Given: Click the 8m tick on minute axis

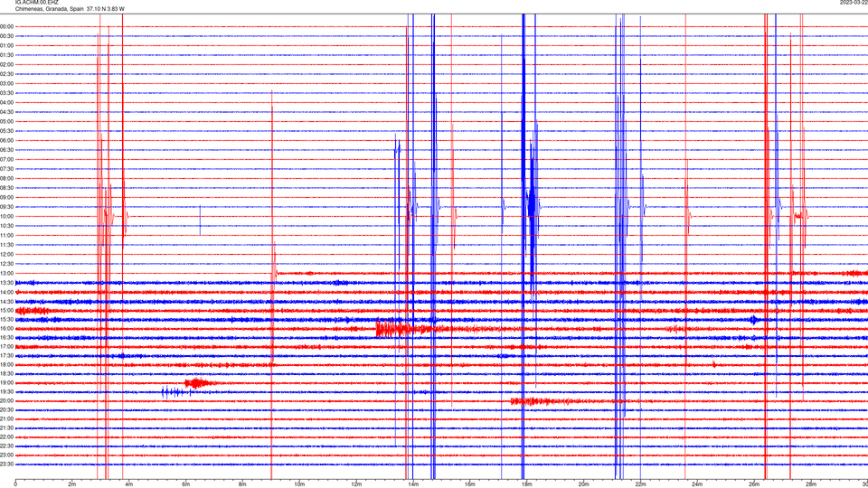Looking at the screenshot, I should tap(242, 484).
